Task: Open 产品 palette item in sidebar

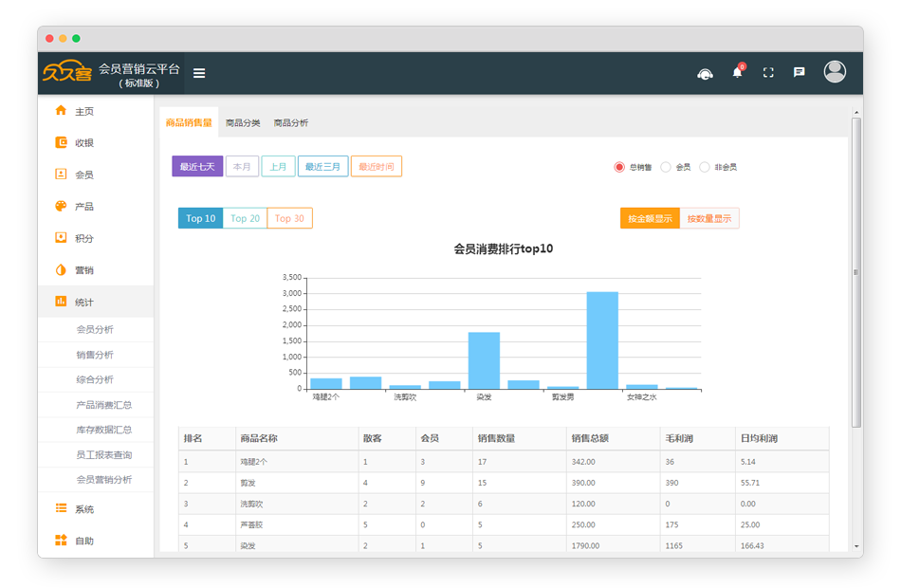Action: click(84, 207)
